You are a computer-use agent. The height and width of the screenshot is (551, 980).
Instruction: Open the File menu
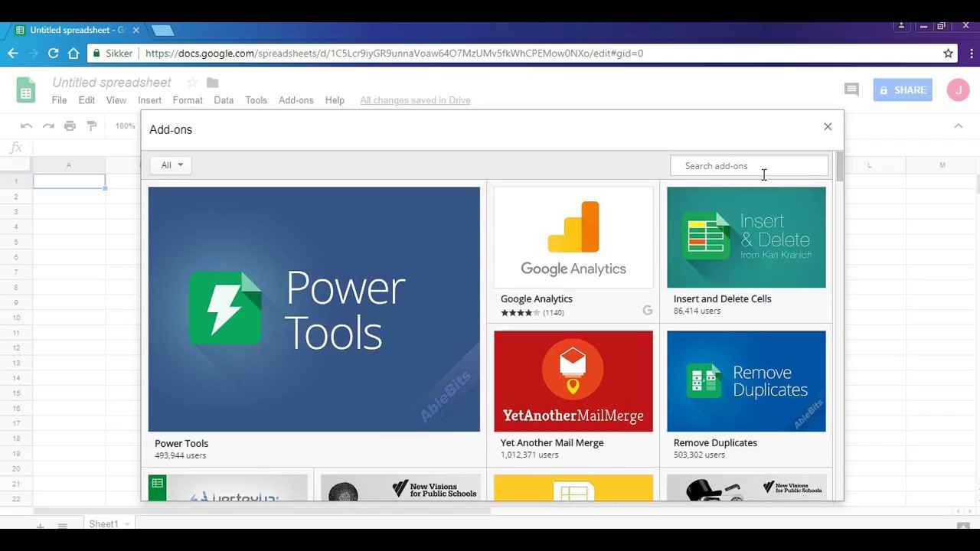click(59, 100)
